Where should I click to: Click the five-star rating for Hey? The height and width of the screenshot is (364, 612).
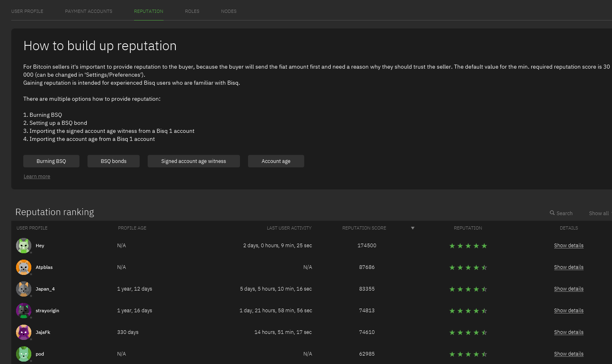[468, 246]
